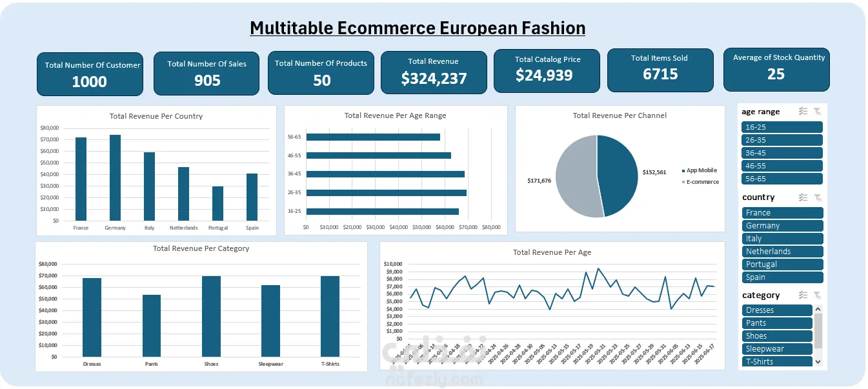Clear filter on age range slicer

[817, 112]
